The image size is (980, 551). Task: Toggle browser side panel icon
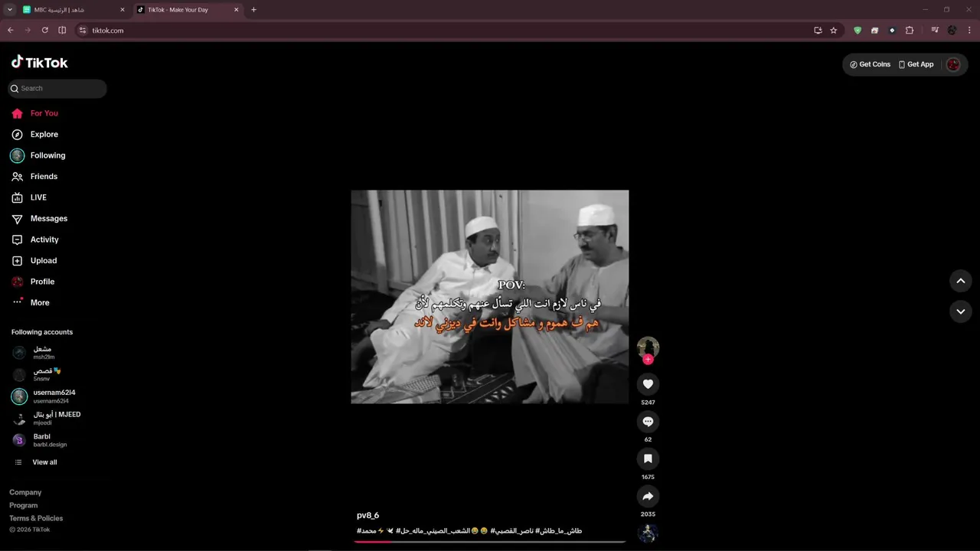(63, 31)
